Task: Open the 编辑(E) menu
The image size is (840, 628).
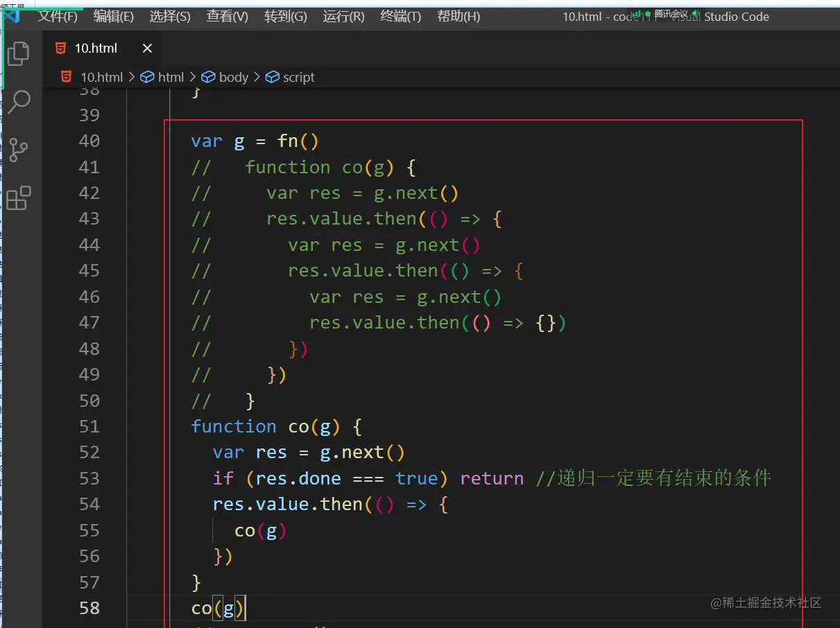Action: click(114, 17)
